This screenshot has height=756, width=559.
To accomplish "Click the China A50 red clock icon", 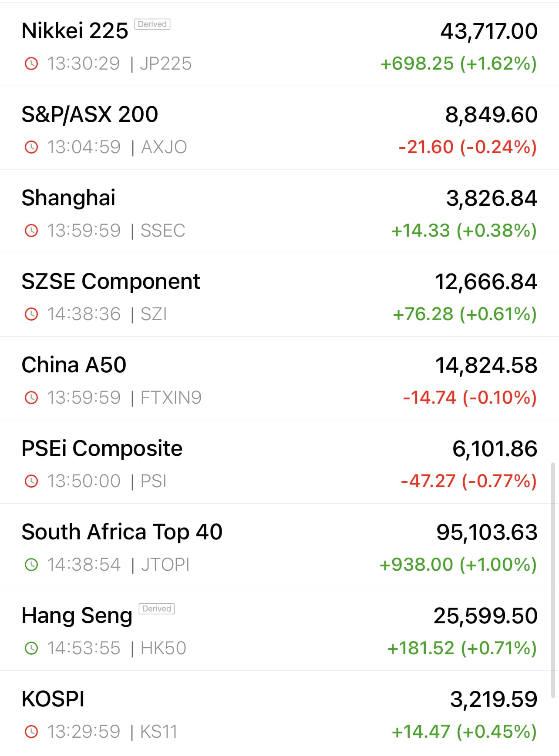I will tap(31, 398).
